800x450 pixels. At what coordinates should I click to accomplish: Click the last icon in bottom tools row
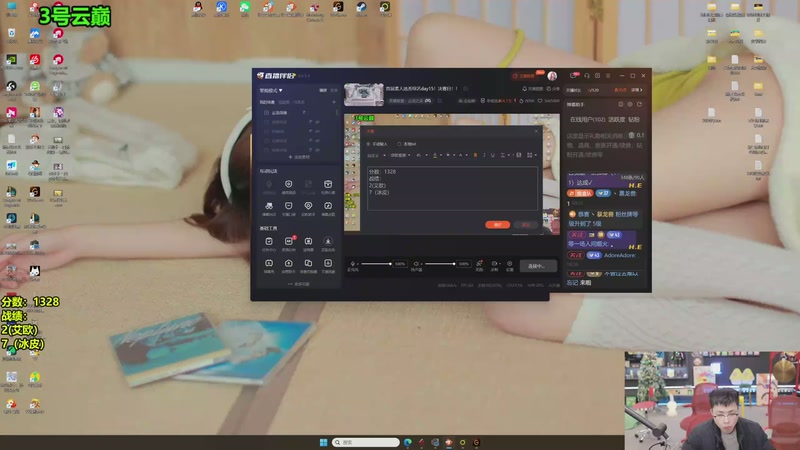click(x=328, y=263)
